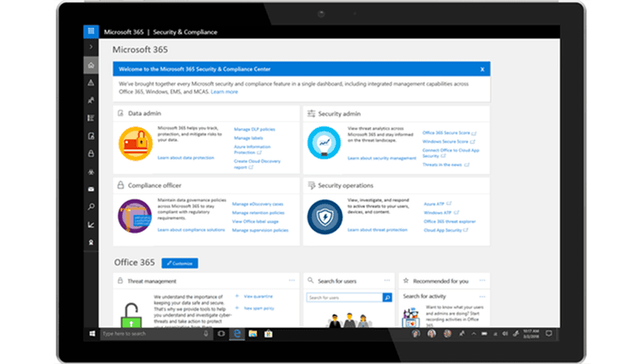Click the purple crane Compliance officer illustration
This screenshot has height=364, width=644.
pyautogui.click(x=135, y=216)
